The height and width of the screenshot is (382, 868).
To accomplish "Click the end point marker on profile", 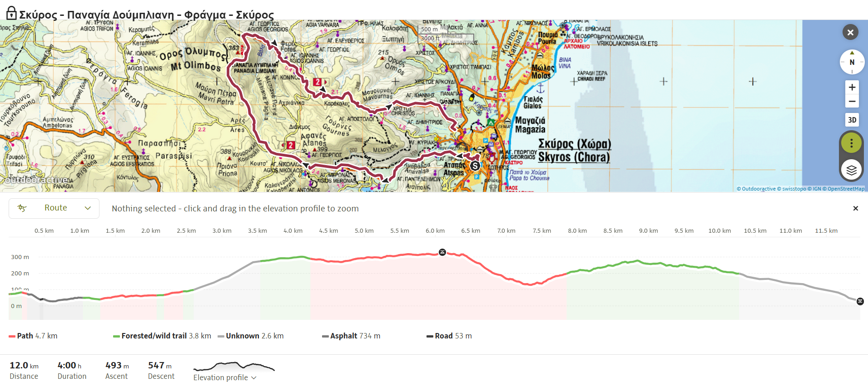I will point(860,301).
